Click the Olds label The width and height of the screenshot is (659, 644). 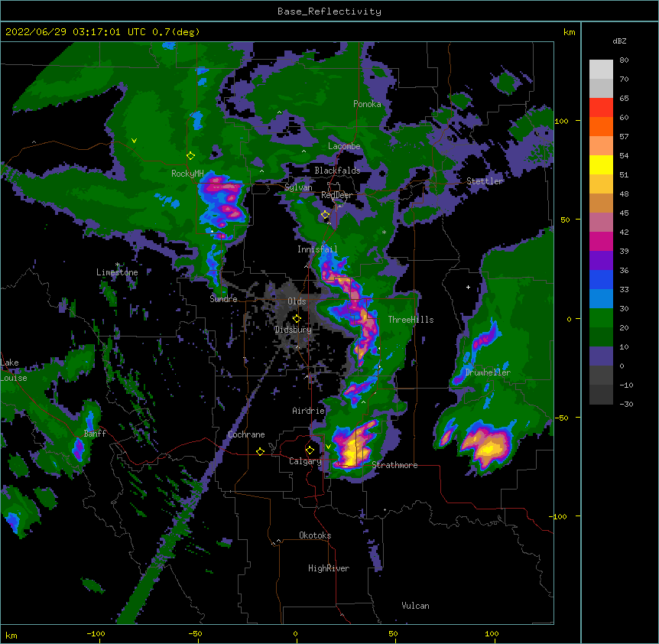297,301
